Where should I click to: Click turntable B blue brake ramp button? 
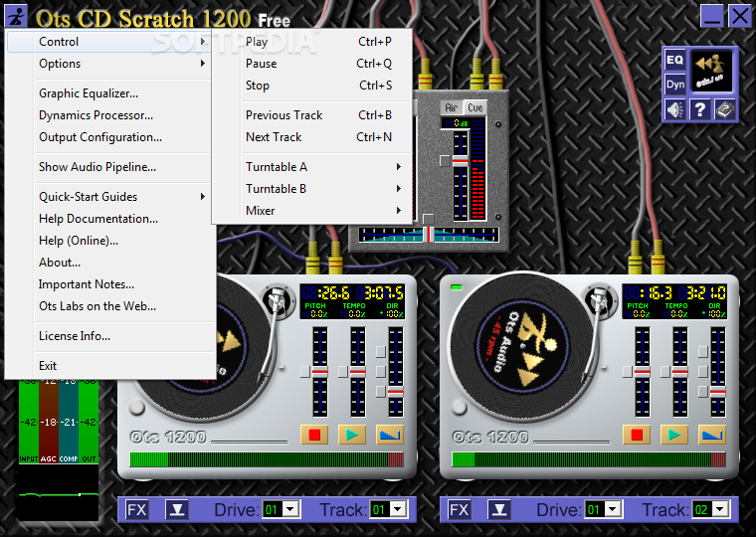(711, 435)
